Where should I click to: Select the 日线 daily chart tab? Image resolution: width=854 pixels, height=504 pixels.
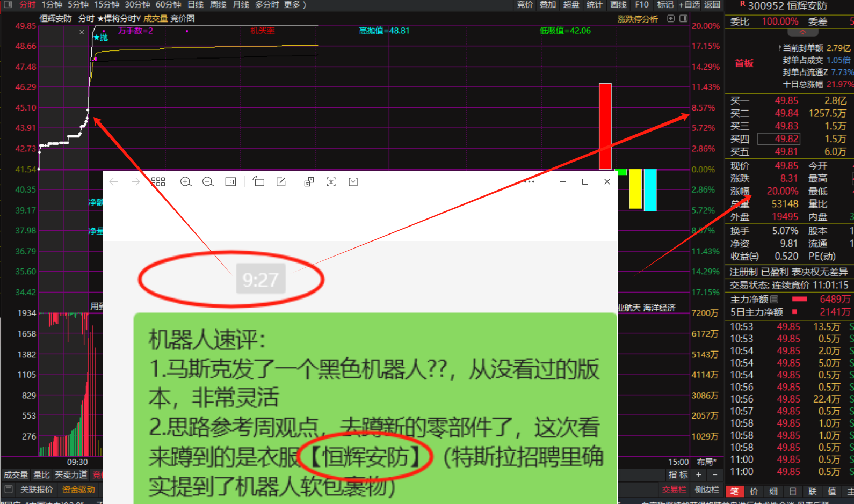click(x=196, y=4)
